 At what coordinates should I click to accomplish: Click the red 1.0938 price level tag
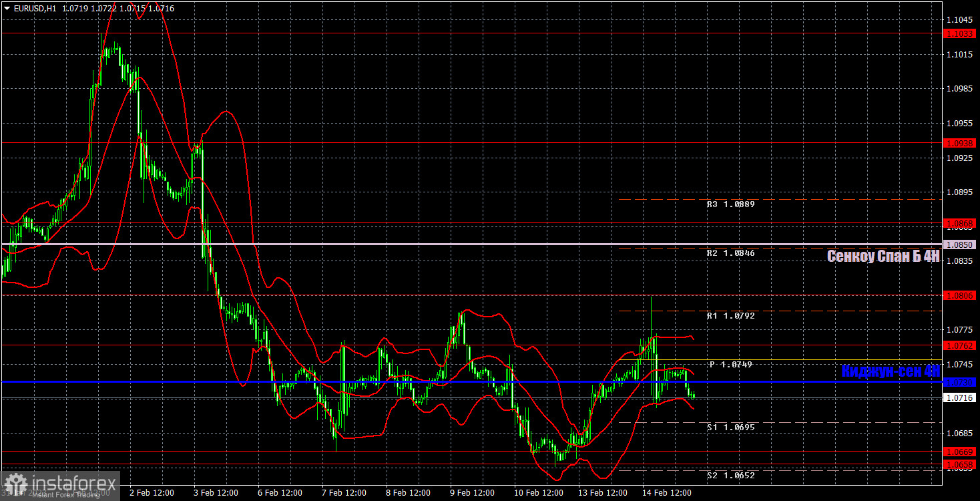[x=960, y=143]
